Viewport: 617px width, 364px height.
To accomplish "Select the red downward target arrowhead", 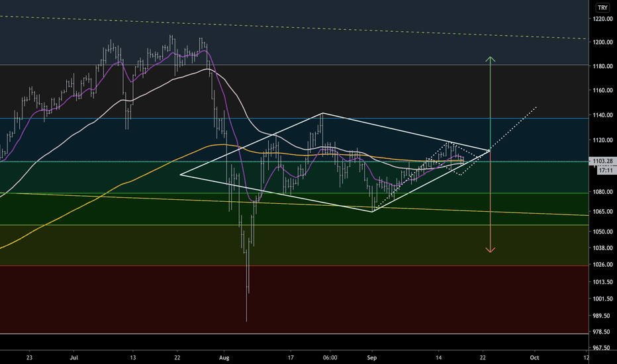I will (490, 250).
